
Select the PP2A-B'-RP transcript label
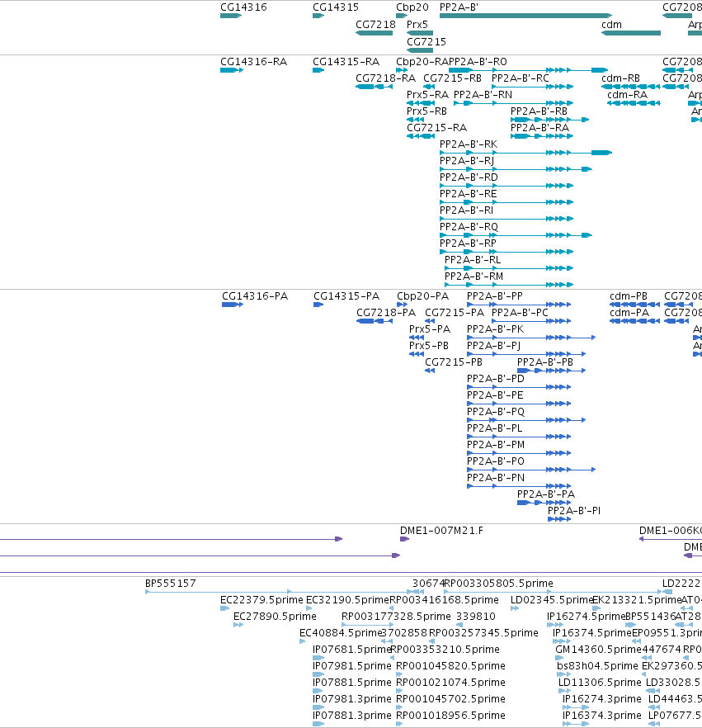(x=469, y=243)
